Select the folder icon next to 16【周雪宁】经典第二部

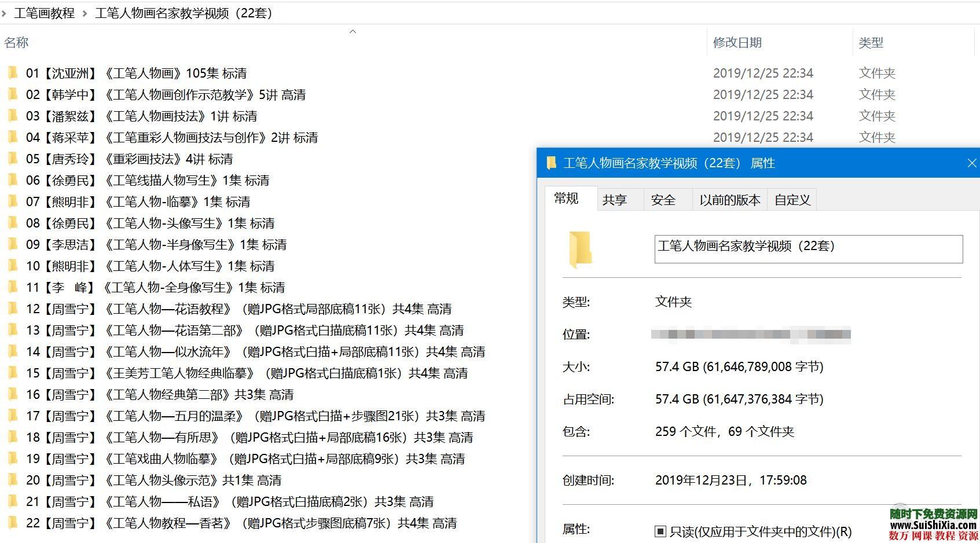click(x=13, y=394)
